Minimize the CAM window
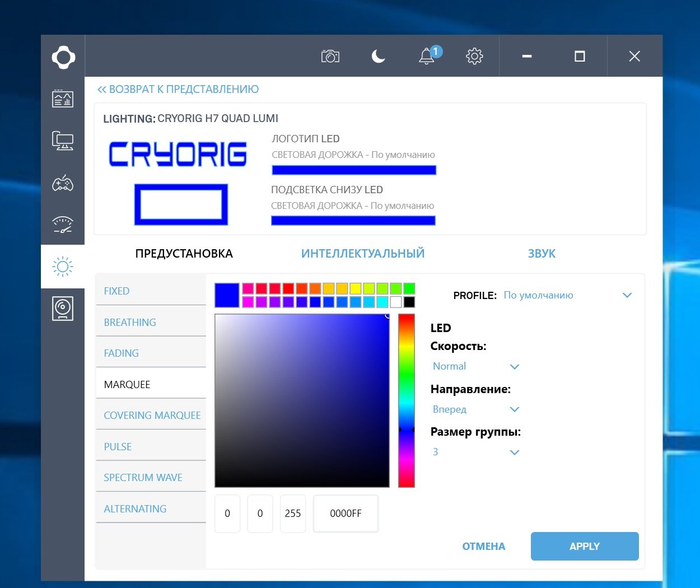 point(526,56)
